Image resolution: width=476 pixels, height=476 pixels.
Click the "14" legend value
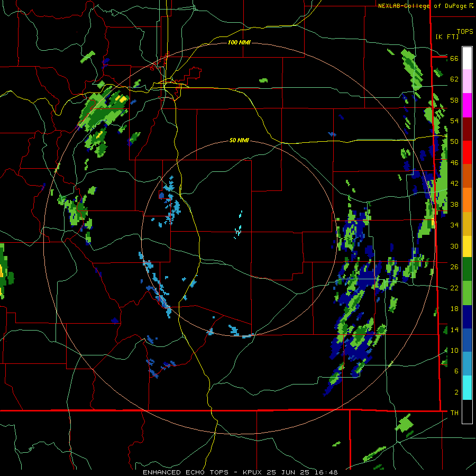point(454,329)
